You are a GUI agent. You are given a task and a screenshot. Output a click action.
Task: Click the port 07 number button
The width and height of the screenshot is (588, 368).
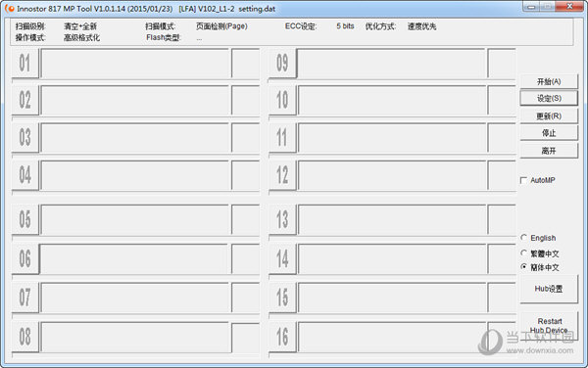[x=24, y=298]
